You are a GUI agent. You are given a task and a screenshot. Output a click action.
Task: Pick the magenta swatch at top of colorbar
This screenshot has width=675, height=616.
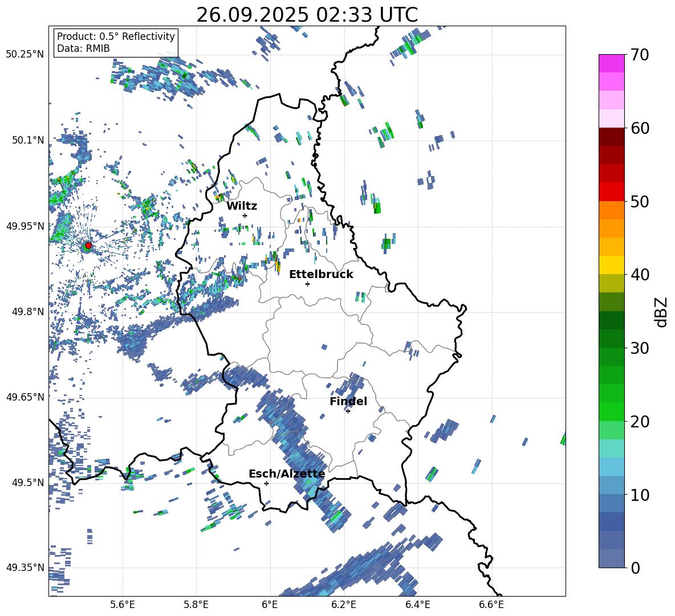pos(612,63)
